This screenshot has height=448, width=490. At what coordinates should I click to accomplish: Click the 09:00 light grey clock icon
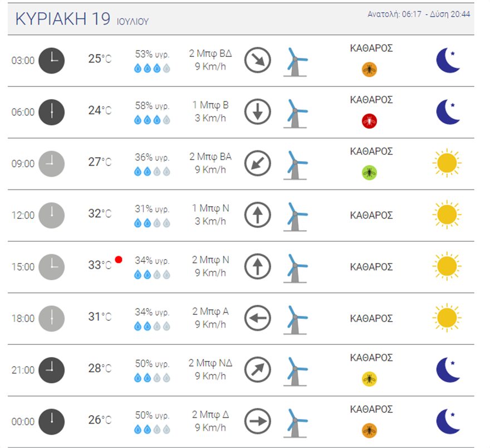tap(51, 164)
